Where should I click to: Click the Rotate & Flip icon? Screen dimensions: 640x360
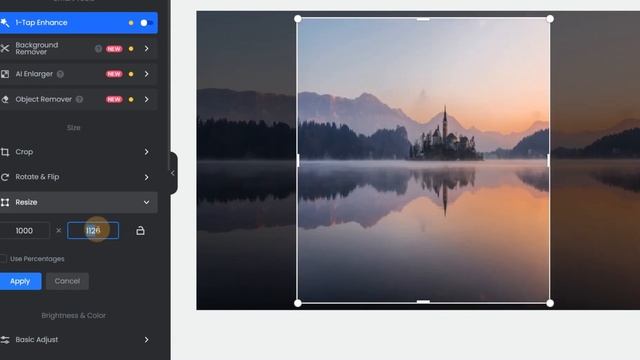click(5, 177)
